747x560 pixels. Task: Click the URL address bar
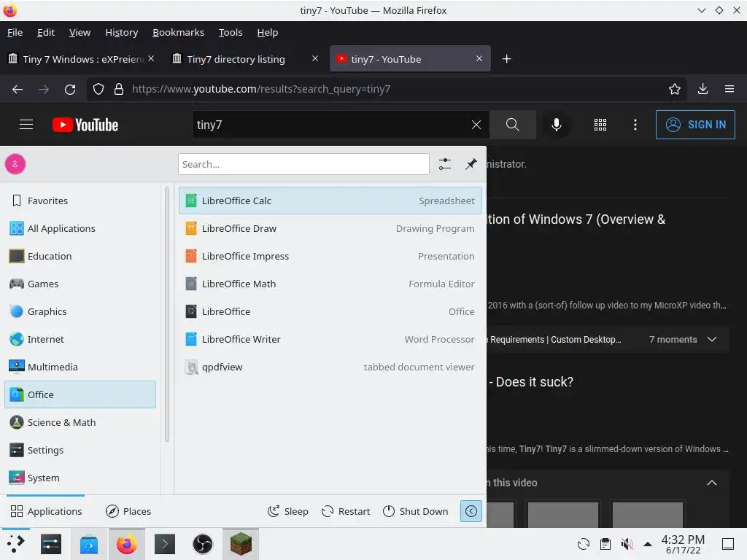coord(386,89)
